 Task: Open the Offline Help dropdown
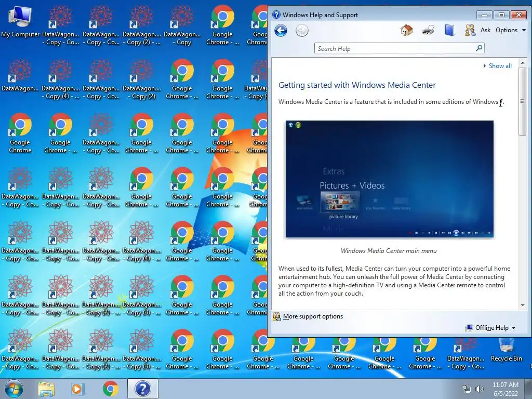pyautogui.click(x=490, y=328)
